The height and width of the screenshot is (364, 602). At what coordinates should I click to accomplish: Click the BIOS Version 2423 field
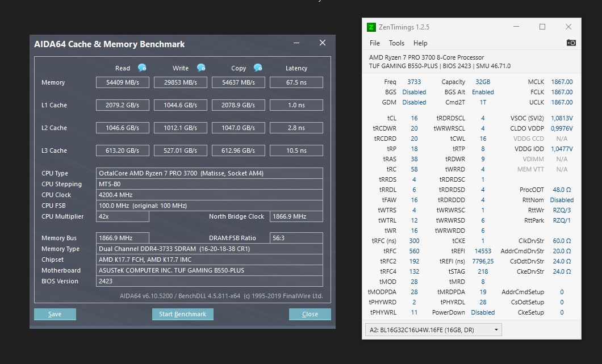pyautogui.click(x=209, y=281)
